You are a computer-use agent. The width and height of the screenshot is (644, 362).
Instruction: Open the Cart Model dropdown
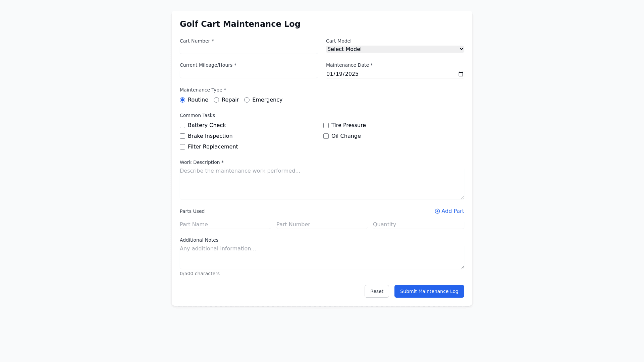point(395,49)
